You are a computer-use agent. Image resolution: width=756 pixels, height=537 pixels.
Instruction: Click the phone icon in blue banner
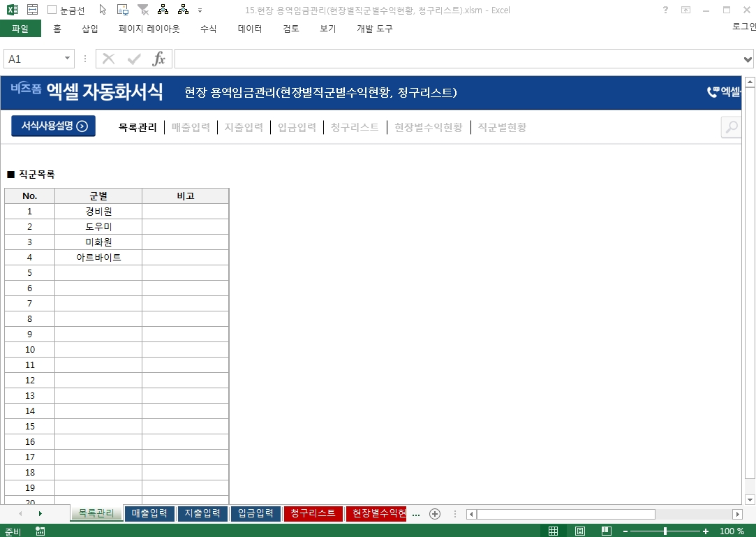713,91
